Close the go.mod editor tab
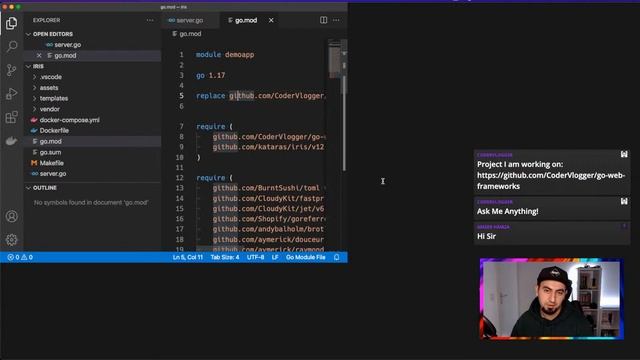 click(x=271, y=20)
